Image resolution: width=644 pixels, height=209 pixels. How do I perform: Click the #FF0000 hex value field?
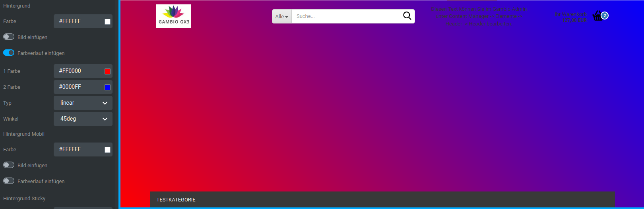78,71
